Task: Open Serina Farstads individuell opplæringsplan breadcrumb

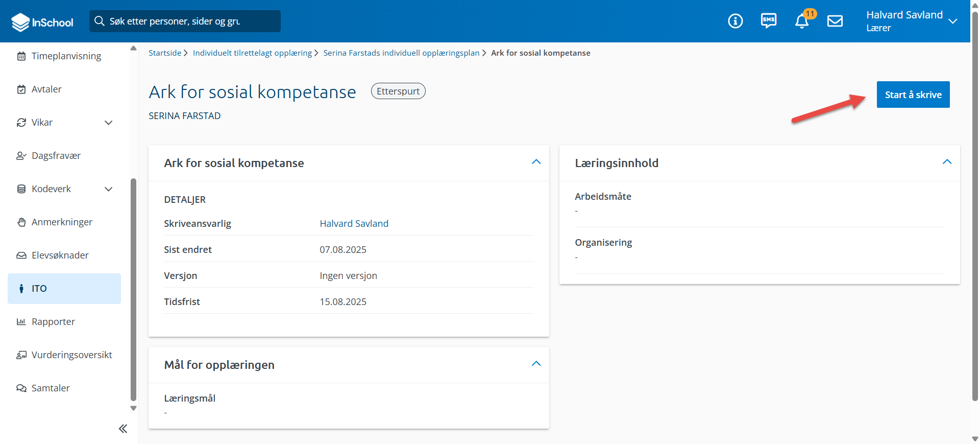Action: coord(401,53)
